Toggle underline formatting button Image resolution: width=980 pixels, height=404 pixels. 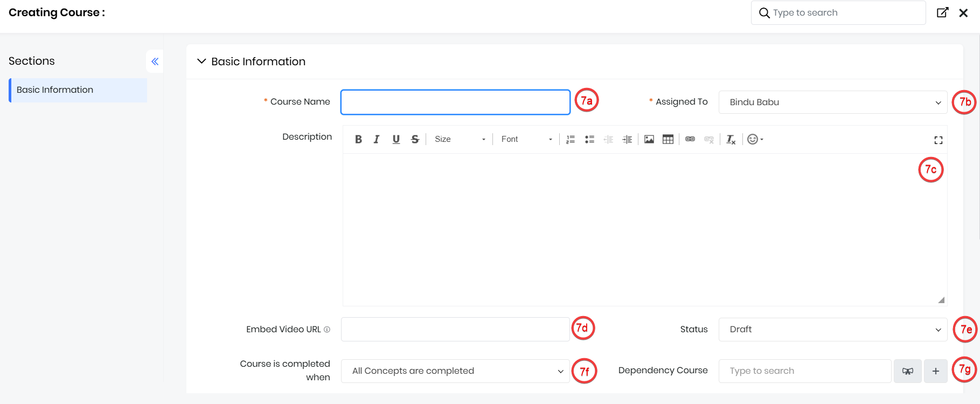396,139
